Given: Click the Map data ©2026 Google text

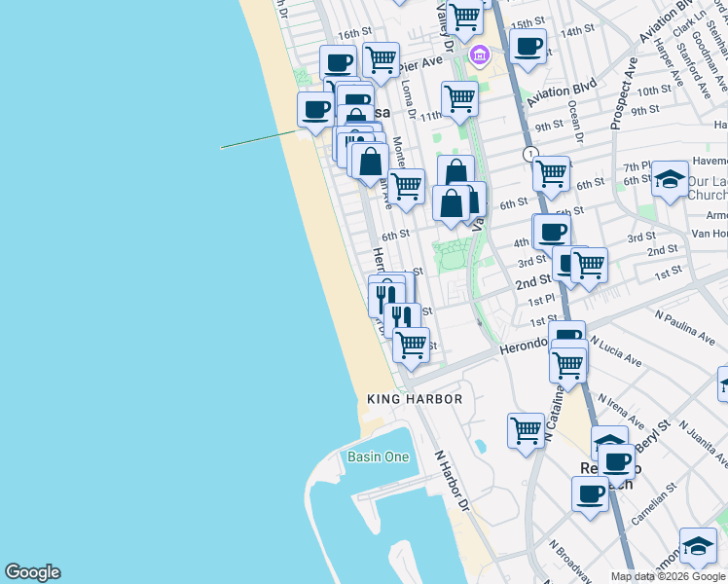Looking at the screenshot, I should 668,577.
